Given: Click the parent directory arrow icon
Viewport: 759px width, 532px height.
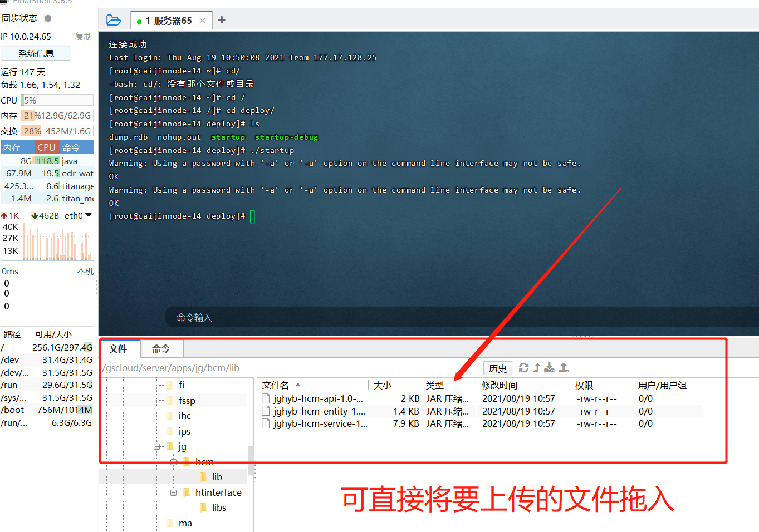Looking at the screenshot, I should (x=536, y=367).
